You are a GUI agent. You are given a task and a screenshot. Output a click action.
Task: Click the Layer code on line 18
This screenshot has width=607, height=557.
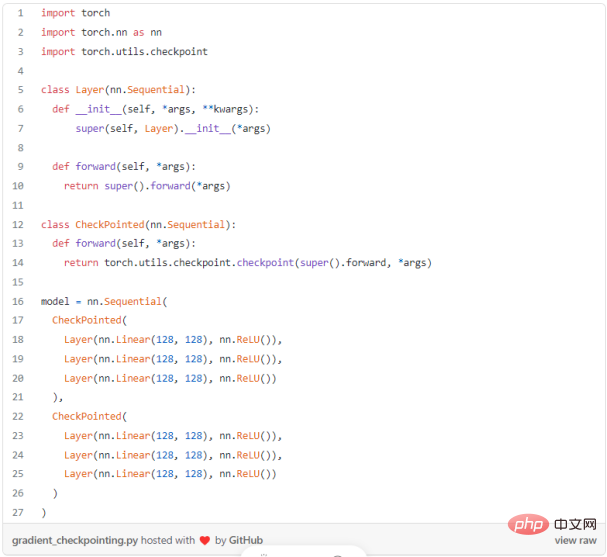[173, 340]
